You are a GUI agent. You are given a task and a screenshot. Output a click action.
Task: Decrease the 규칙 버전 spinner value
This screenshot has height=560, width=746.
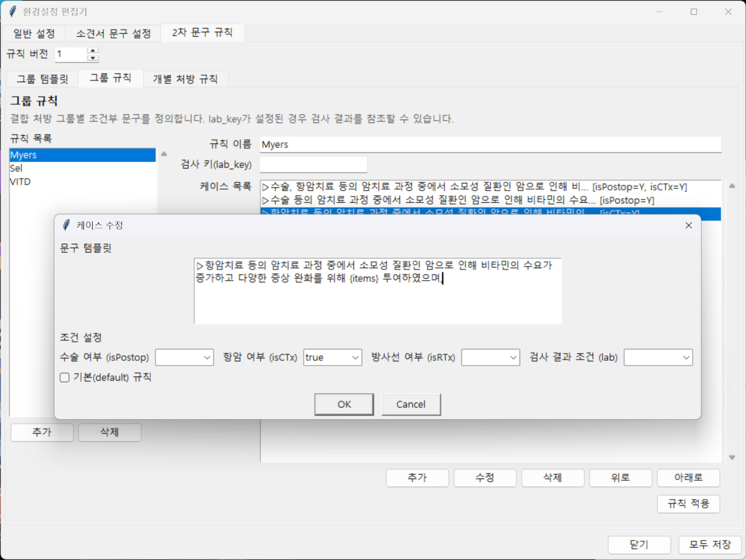[x=93, y=58]
